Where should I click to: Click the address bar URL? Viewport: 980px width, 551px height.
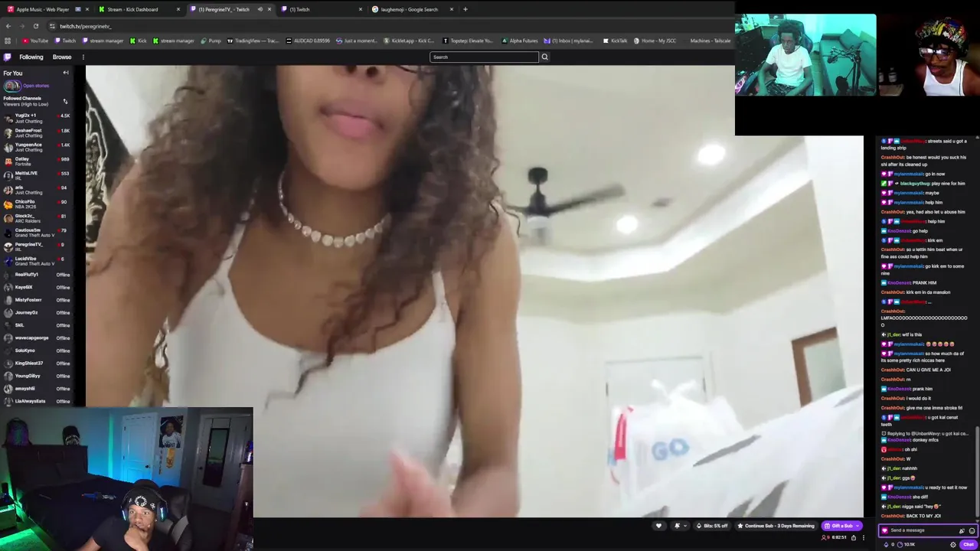pyautogui.click(x=86, y=26)
